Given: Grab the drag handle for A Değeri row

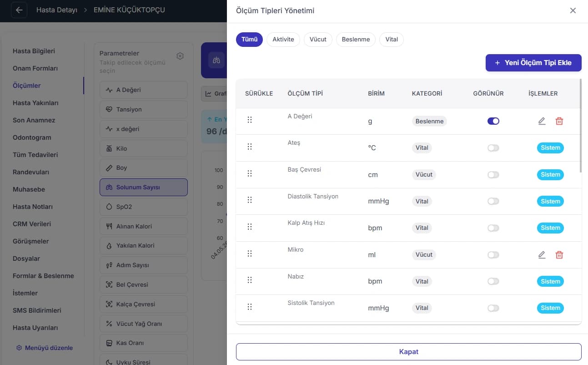Looking at the screenshot, I should 250,120.
